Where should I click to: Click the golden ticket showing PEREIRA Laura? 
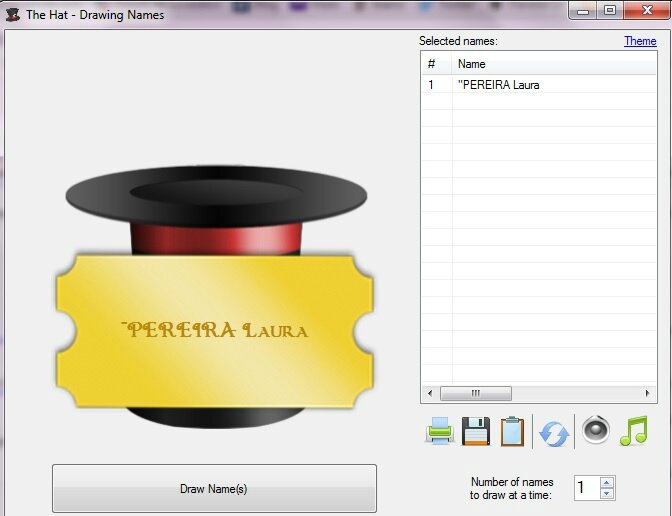[x=215, y=331]
